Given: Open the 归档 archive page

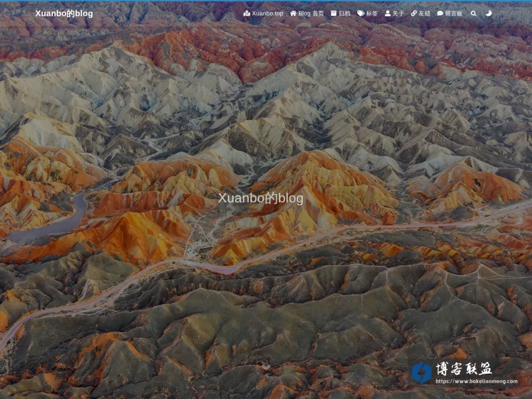Looking at the screenshot, I should point(340,13).
